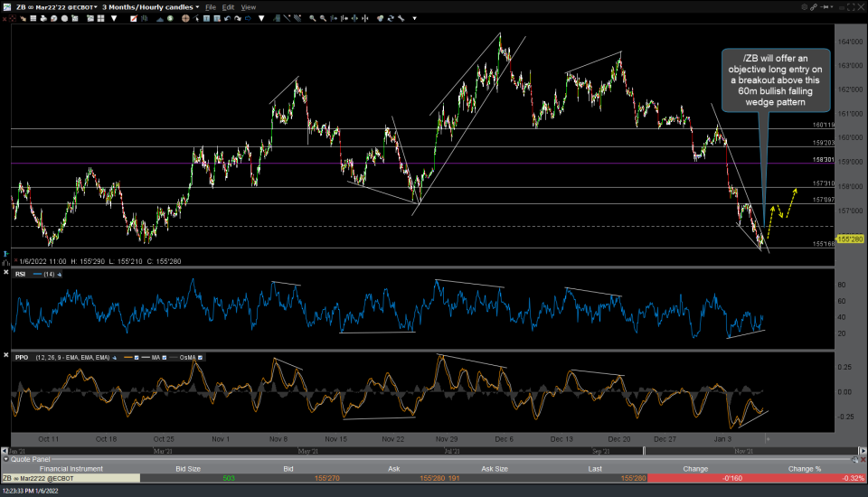The image size is (868, 497).
Task: Click the pin window icon in title bar
Action: 824,6
